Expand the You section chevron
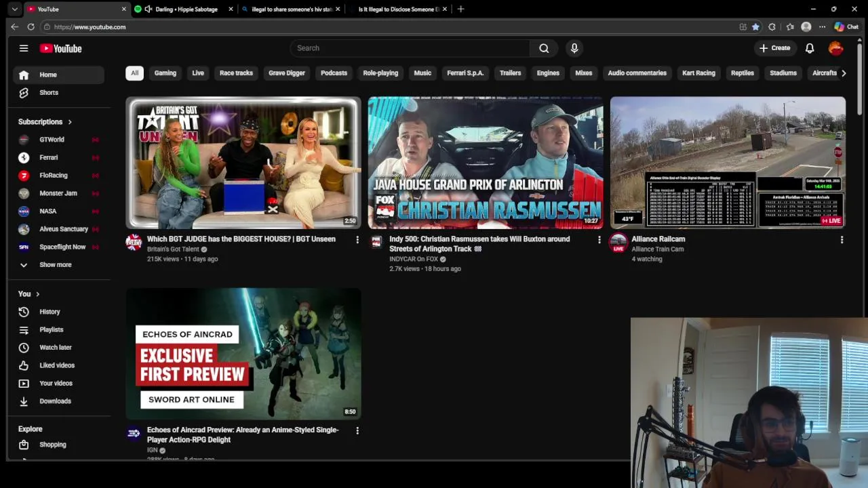Image resolution: width=868 pixels, height=488 pixels. point(37,294)
